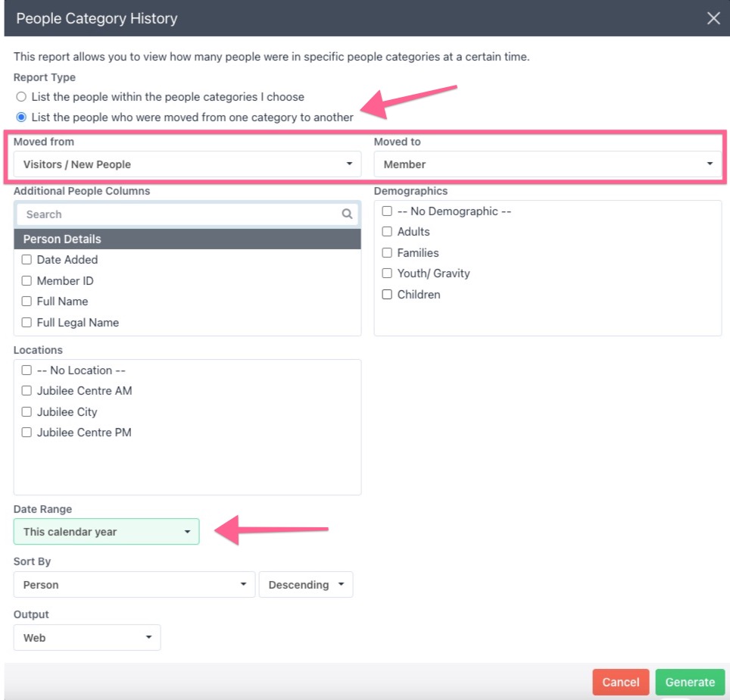This screenshot has width=730, height=700.
Task: Open the Moved to dropdown
Action: [x=547, y=164]
